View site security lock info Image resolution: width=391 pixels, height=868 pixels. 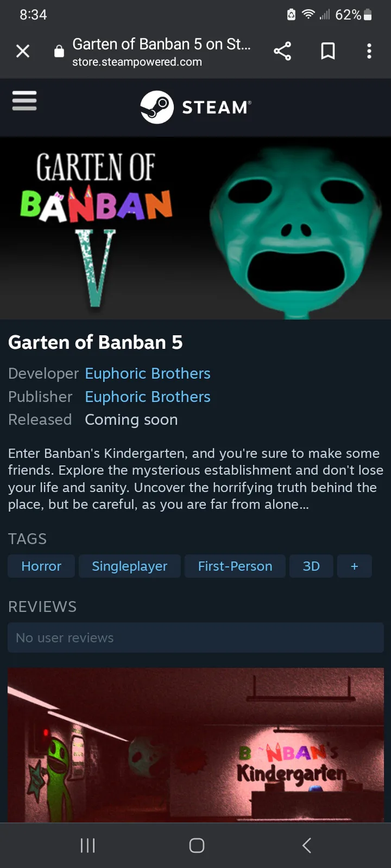point(59,52)
